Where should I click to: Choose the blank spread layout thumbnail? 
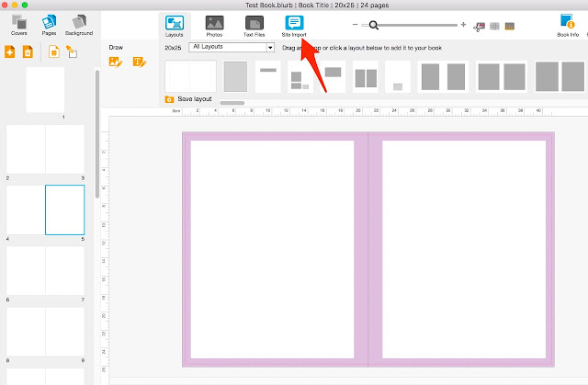[x=190, y=76]
